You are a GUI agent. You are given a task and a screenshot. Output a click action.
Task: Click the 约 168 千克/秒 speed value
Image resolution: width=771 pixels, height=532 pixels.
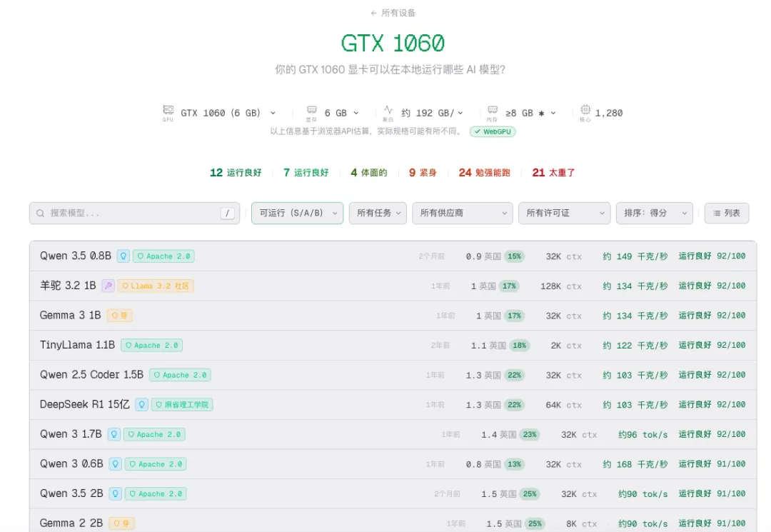point(635,464)
